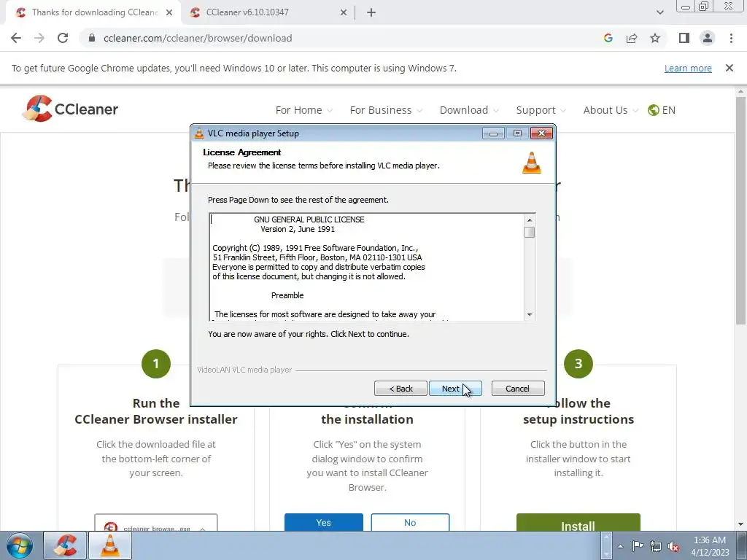Click Learn more about Chrome updates

(x=688, y=68)
